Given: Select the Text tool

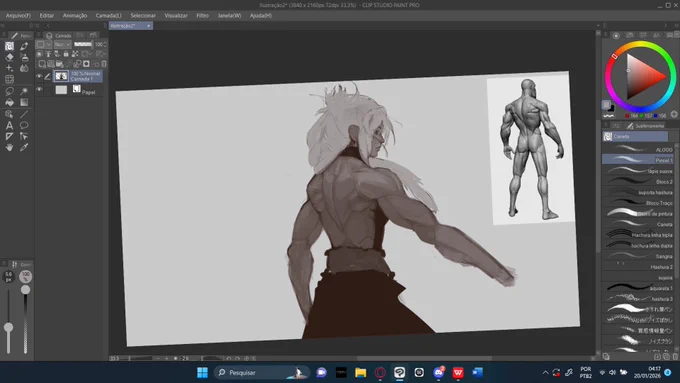Looking at the screenshot, I should click(x=9, y=126).
